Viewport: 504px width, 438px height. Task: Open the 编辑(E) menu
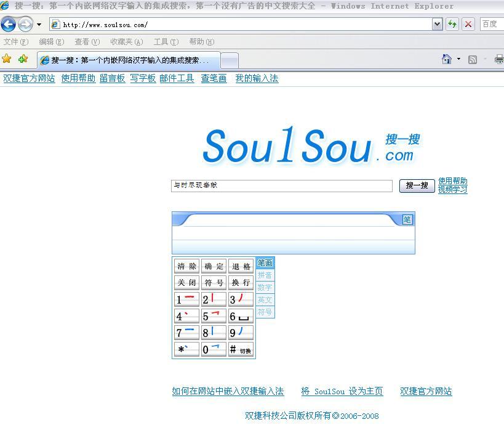(x=52, y=42)
